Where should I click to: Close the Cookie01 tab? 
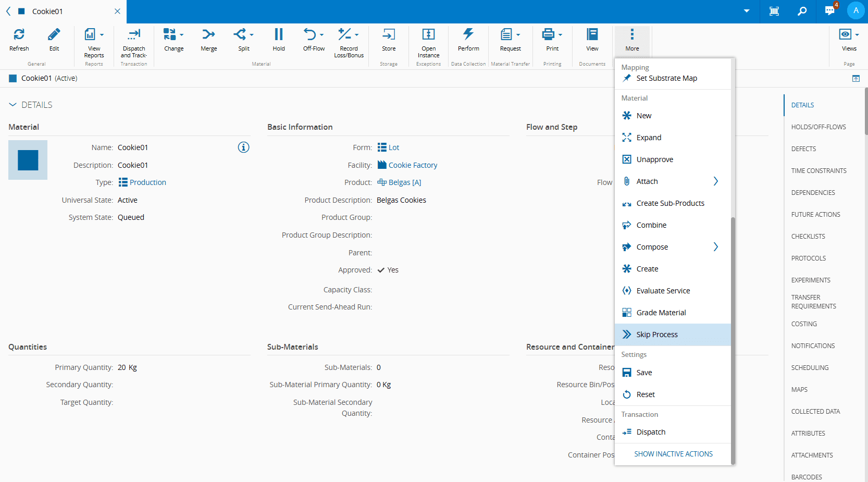click(x=117, y=11)
